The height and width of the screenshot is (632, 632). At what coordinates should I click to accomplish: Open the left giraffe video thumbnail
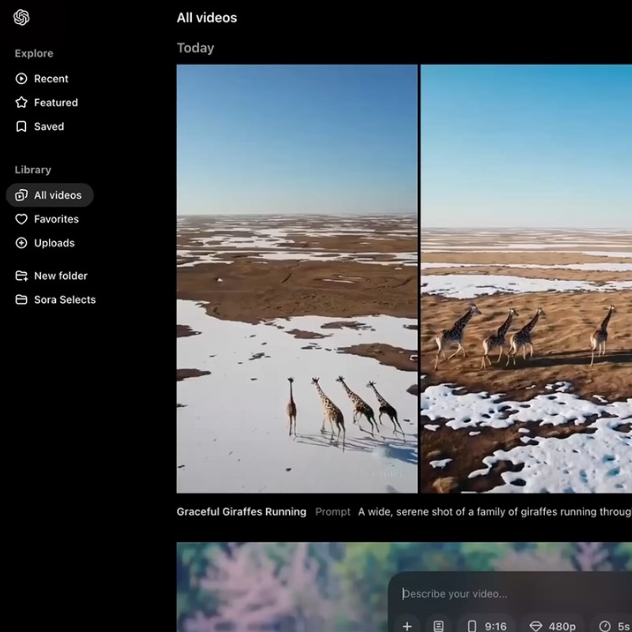[297, 279]
